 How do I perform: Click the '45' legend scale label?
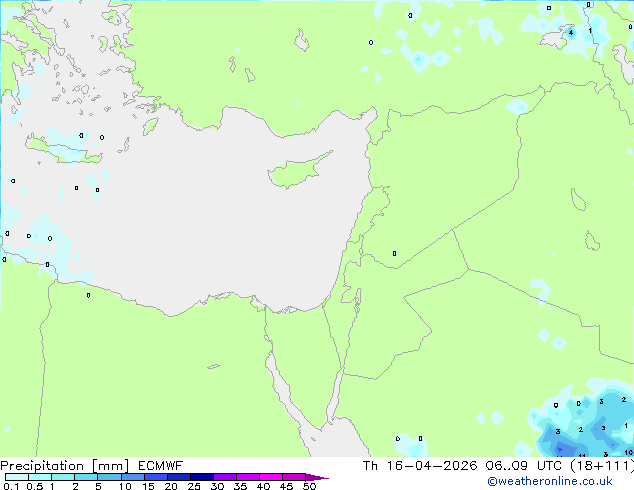pos(286,486)
